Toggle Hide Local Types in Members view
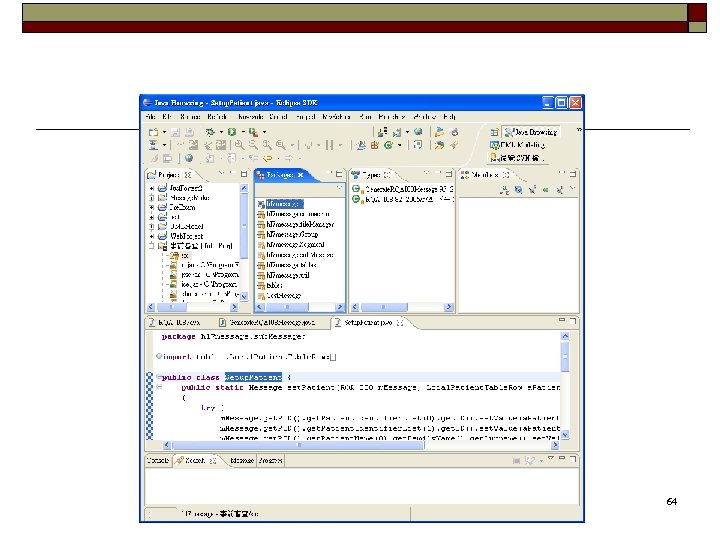 (x=559, y=190)
